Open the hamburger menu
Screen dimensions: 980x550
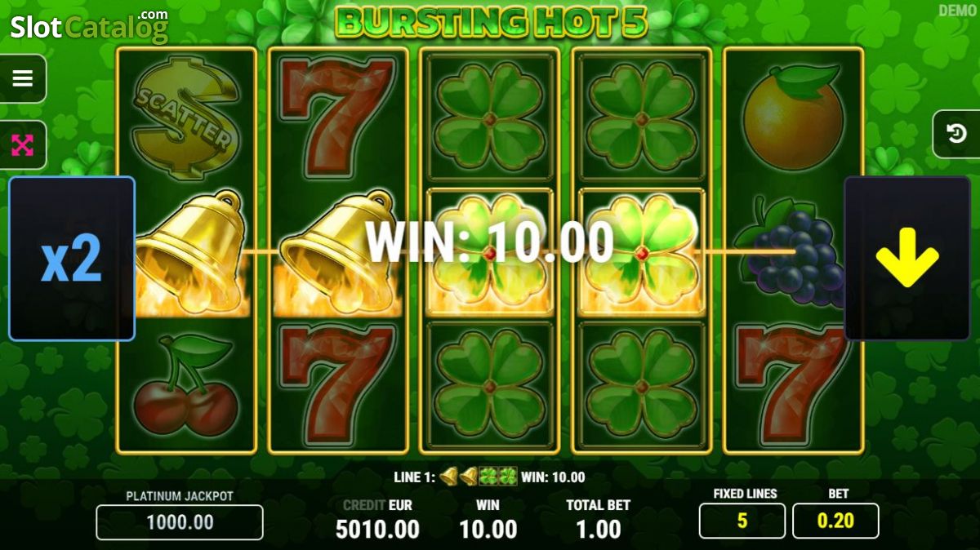pyautogui.click(x=23, y=78)
